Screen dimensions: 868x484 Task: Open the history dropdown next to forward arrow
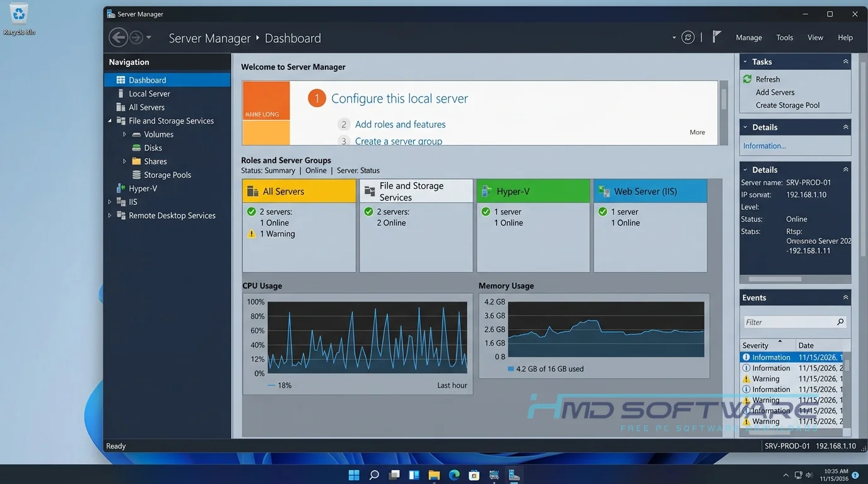[x=149, y=38]
